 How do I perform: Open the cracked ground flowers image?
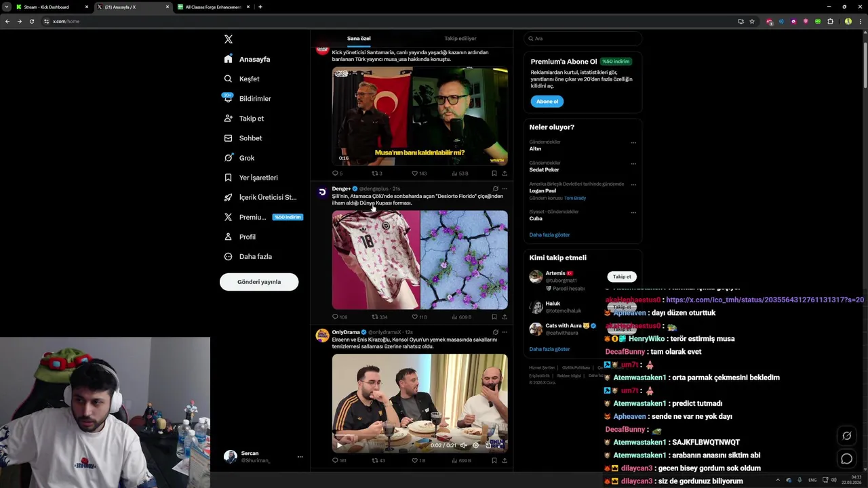(464, 260)
